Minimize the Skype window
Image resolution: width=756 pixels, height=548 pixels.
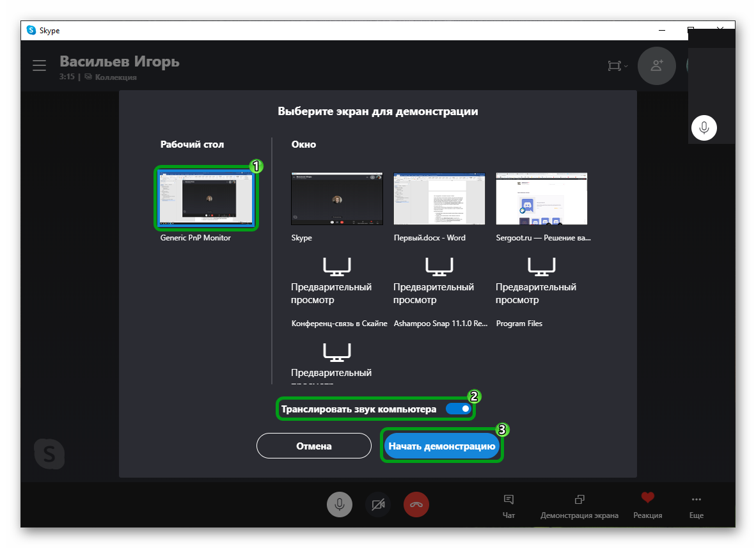(x=662, y=30)
